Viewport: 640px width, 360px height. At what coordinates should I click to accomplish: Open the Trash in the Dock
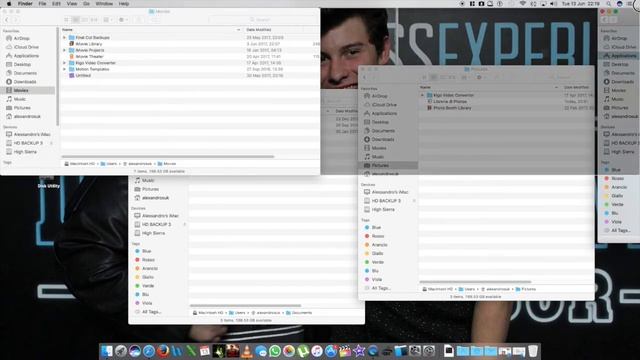click(x=533, y=351)
